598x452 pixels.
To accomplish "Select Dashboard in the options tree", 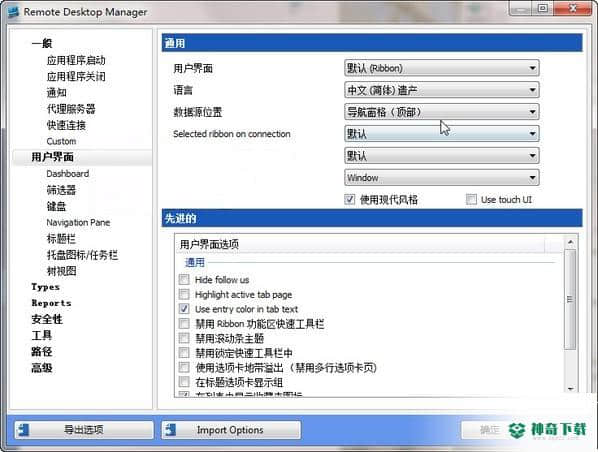I will [x=68, y=174].
